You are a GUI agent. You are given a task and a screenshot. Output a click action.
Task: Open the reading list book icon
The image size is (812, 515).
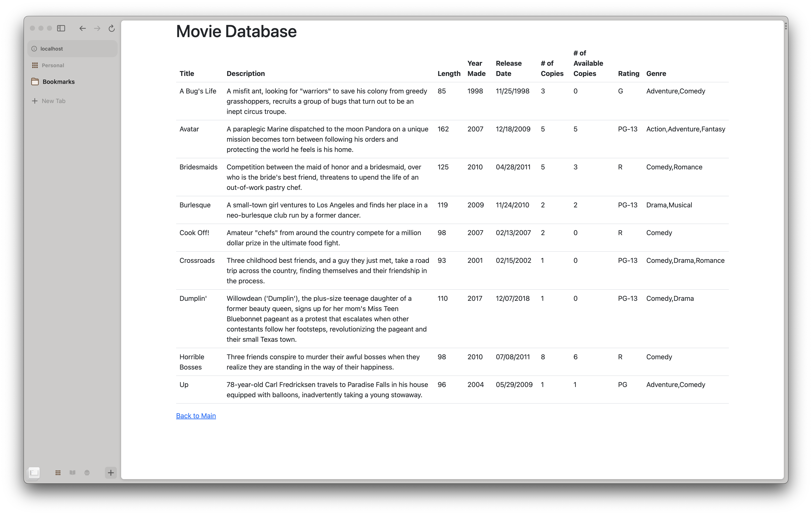pyautogui.click(x=72, y=473)
